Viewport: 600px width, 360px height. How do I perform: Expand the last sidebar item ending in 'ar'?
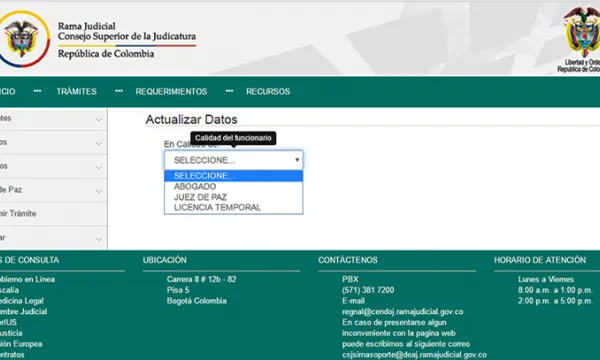tap(53, 238)
